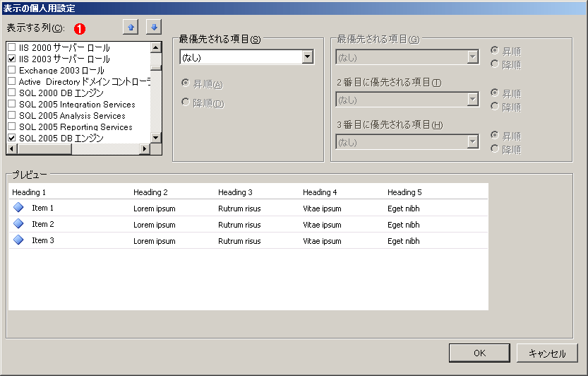Viewport: 588px width, 376px height.
Task: Click the キャンセル button
Action: click(x=547, y=353)
